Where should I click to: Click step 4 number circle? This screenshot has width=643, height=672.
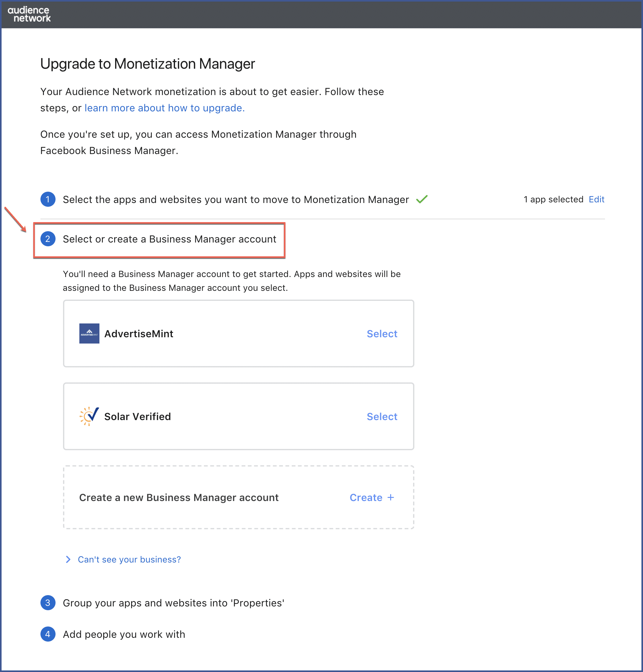pyautogui.click(x=48, y=634)
